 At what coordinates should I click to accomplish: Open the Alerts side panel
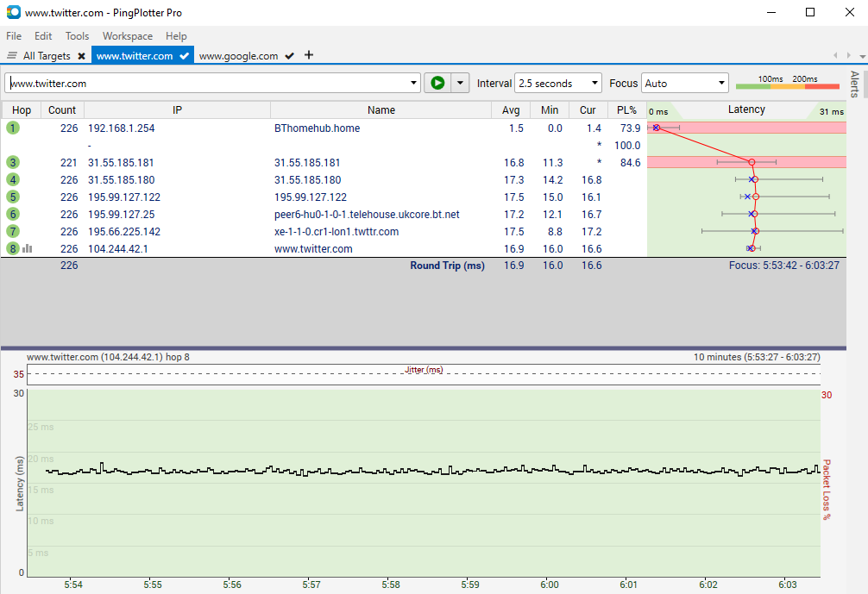pos(855,84)
